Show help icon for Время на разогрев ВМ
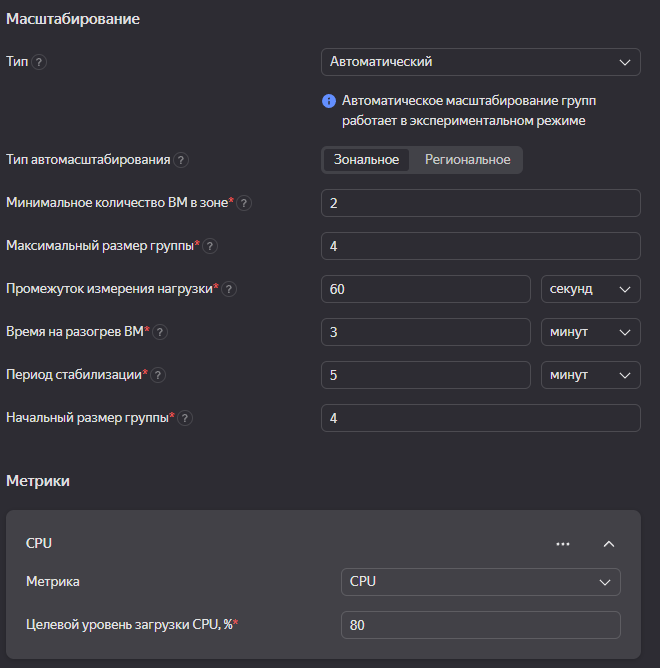Image resolution: width=660 pixels, height=668 pixels. (x=160, y=332)
